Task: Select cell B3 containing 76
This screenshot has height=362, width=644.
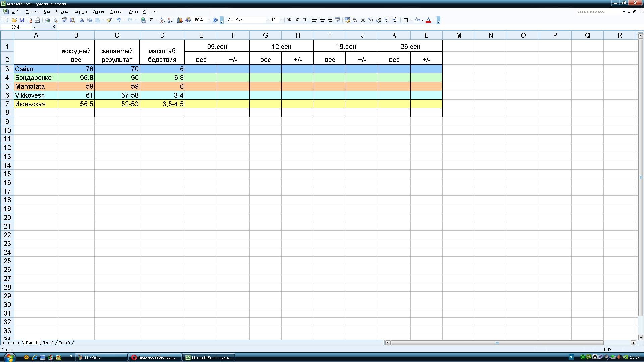Action: [76, 69]
